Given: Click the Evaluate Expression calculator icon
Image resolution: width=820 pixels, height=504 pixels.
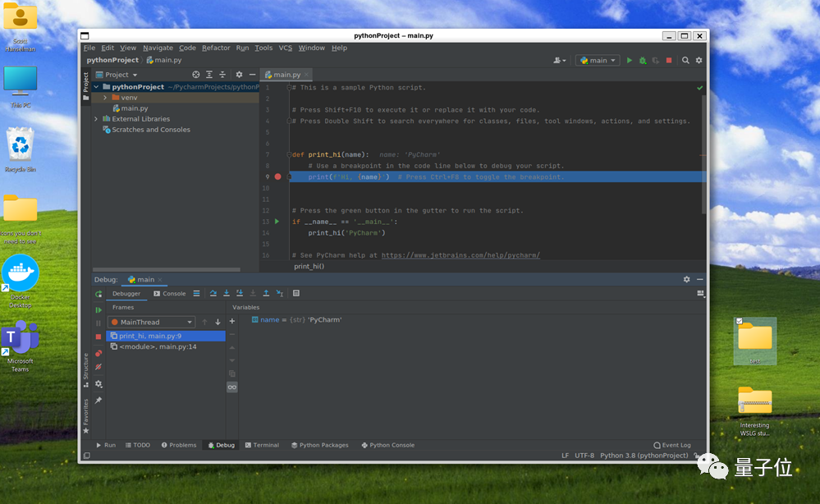Looking at the screenshot, I should [296, 293].
